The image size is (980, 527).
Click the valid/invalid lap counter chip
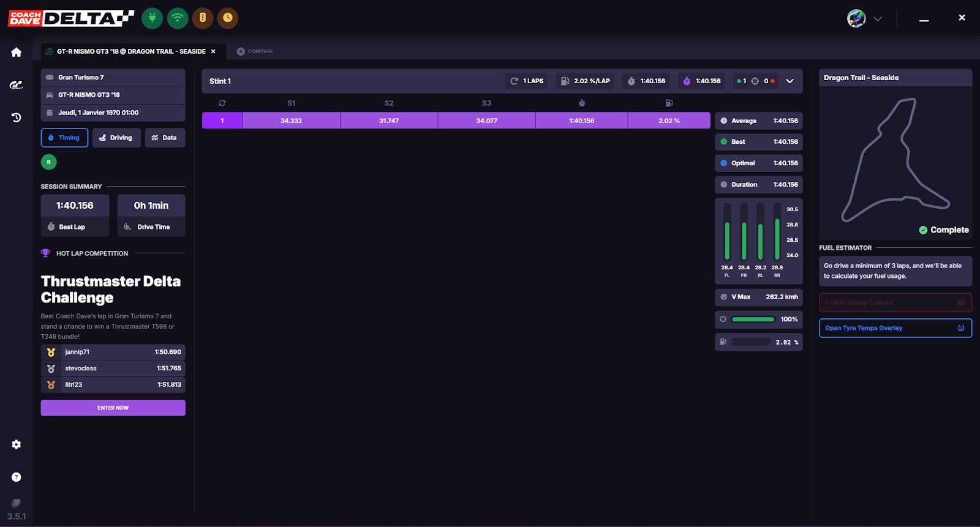click(x=756, y=81)
